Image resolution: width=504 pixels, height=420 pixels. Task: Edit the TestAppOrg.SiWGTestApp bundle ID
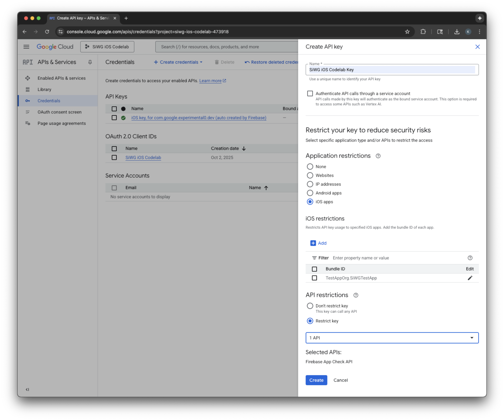pyautogui.click(x=470, y=278)
